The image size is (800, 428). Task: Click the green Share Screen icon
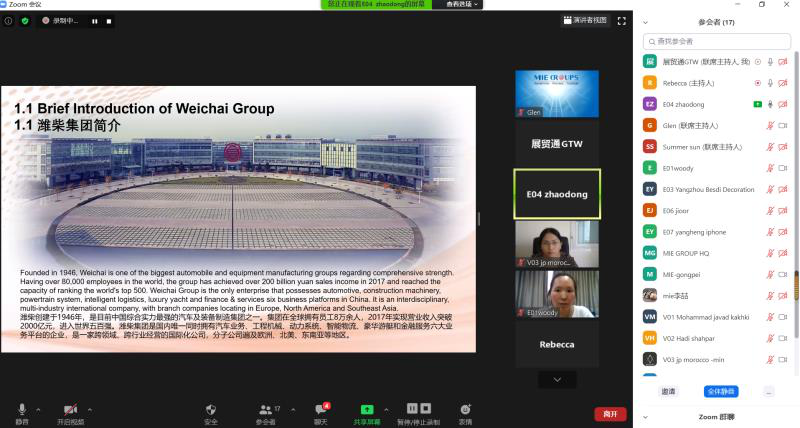pyautogui.click(x=367, y=409)
